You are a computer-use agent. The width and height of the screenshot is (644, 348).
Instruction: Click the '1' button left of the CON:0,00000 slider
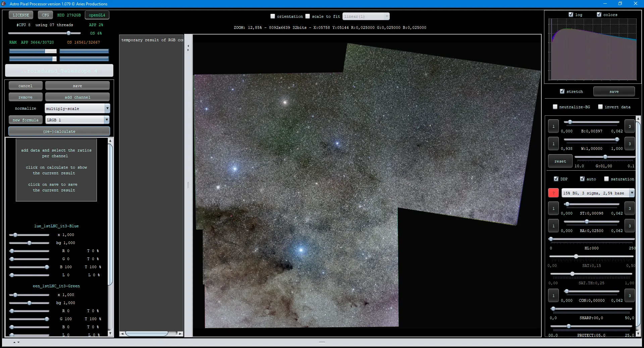(553, 296)
